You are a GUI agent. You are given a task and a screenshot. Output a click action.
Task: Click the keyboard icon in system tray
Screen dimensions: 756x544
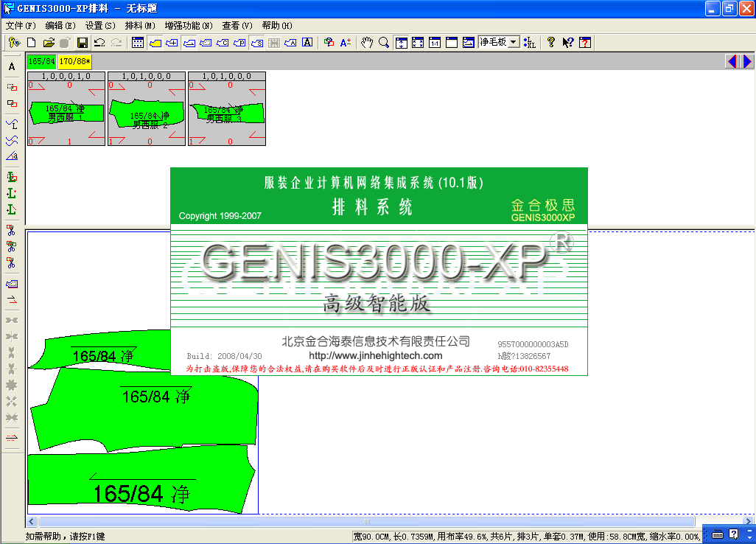[718, 534]
